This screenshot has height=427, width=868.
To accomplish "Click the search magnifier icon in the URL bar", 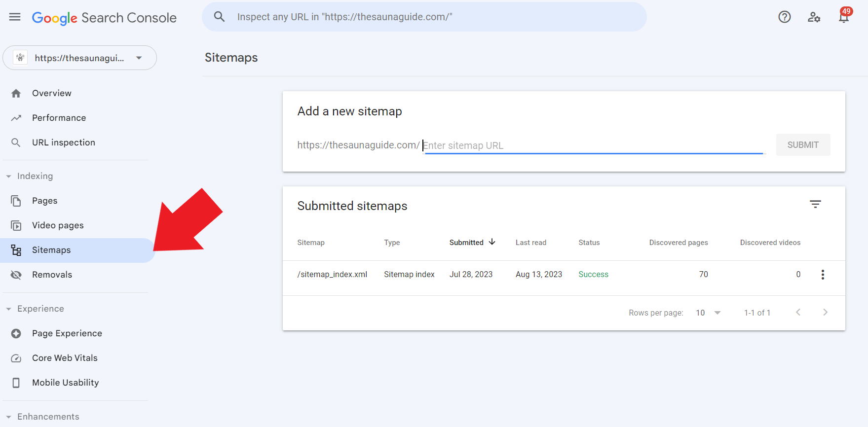I will 219,17.
